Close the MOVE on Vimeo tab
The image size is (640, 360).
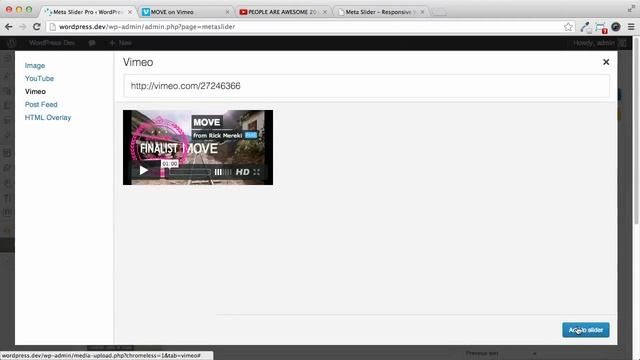point(227,12)
